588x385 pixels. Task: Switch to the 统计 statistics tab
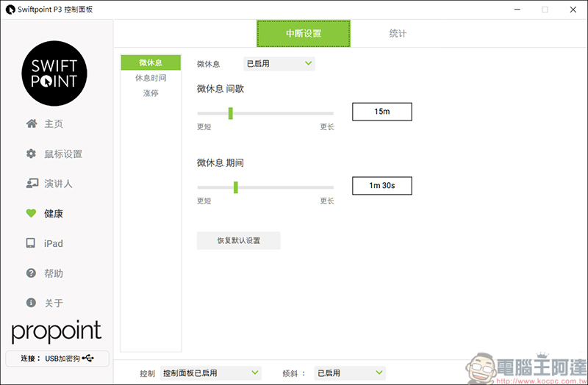(x=398, y=33)
